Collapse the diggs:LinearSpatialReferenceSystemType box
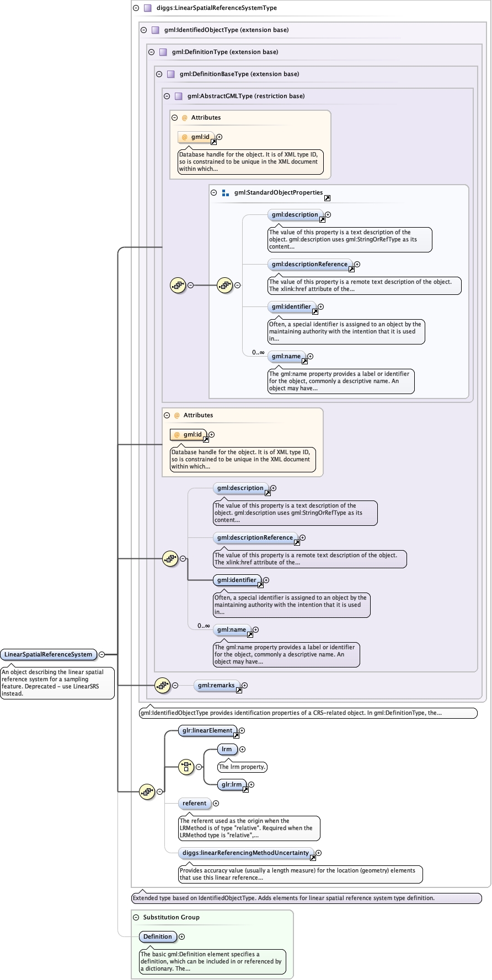492x980 pixels. (x=136, y=8)
